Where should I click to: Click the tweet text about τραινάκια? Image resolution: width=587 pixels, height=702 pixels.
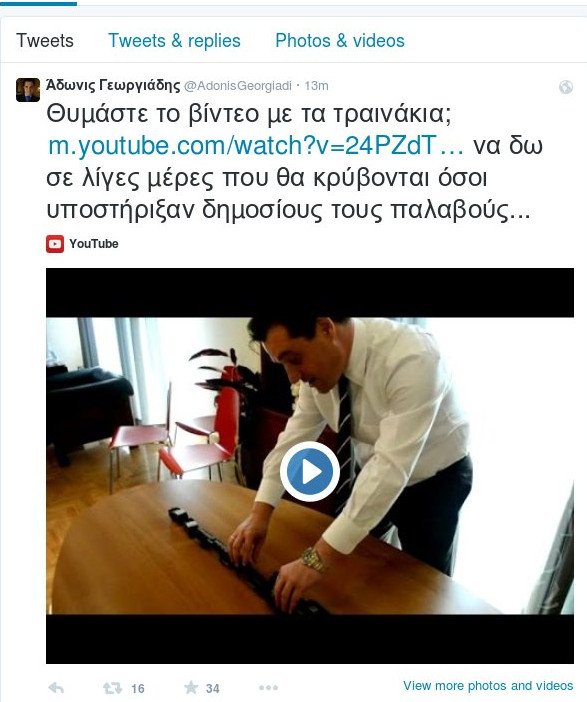[294, 162]
